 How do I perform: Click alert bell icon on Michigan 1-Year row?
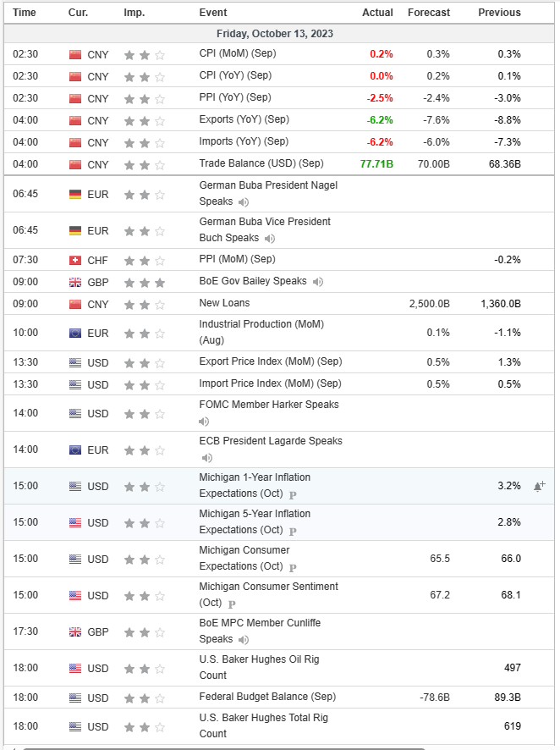538,487
